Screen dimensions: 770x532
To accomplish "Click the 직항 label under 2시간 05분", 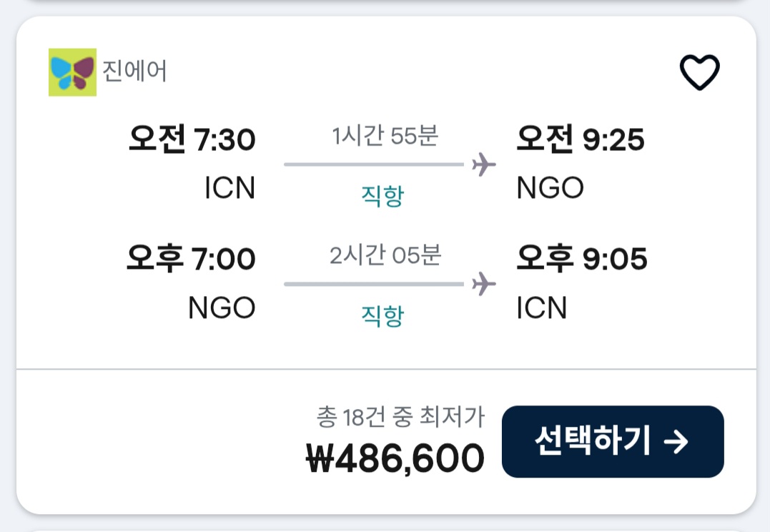I will [x=382, y=315].
